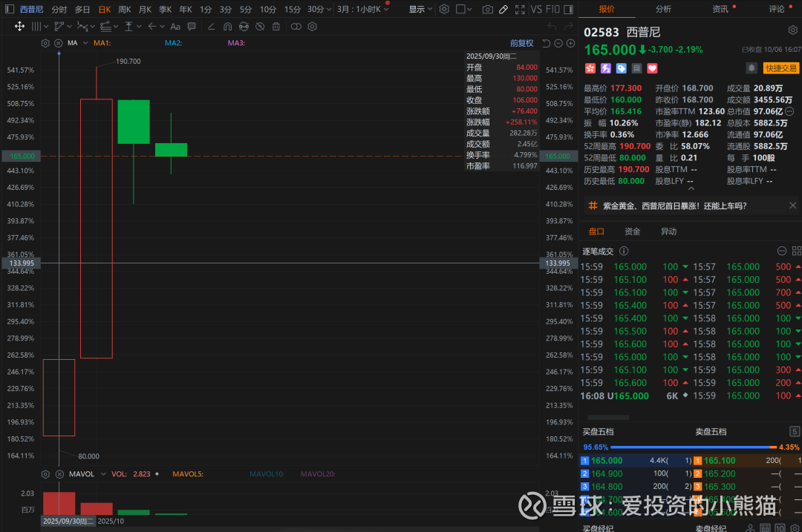Switch to 资金 capital tab
The height and width of the screenshot is (532, 802).
click(x=632, y=231)
